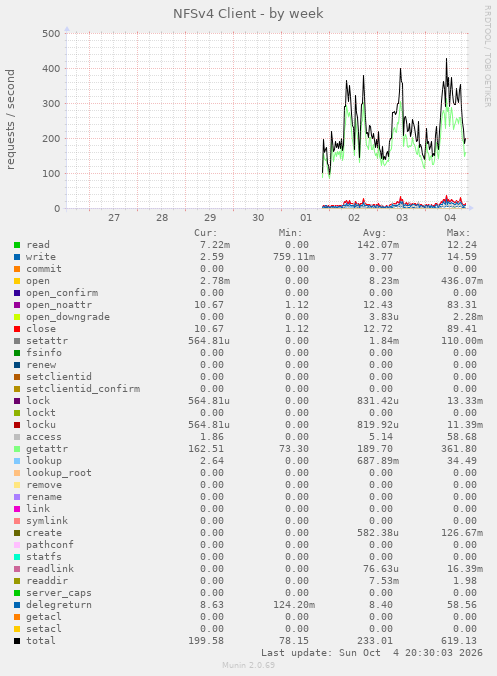497x676 pixels.
Task: Click the readdir max value 1.98
Action: pos(465,581)
